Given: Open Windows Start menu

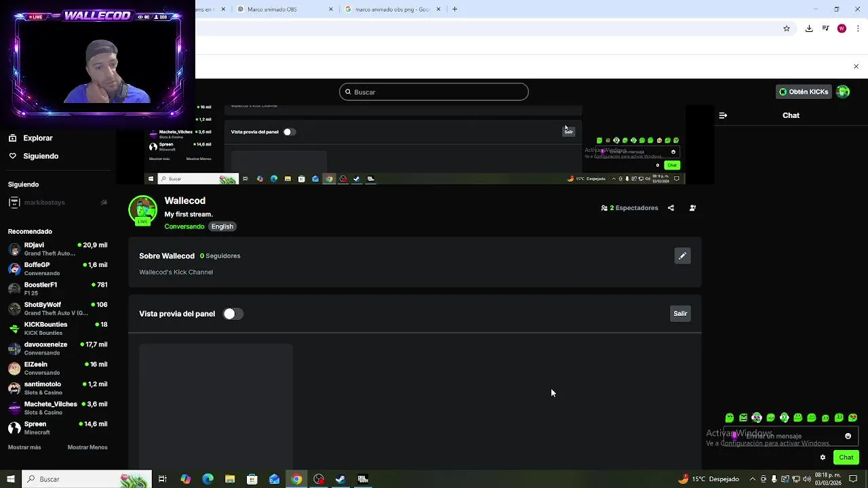Looking at the screenshot, I should point(10,479).
